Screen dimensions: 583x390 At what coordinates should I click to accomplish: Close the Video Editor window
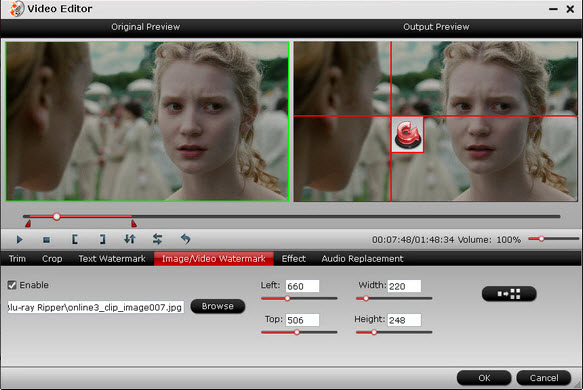[x=570, y=9]
